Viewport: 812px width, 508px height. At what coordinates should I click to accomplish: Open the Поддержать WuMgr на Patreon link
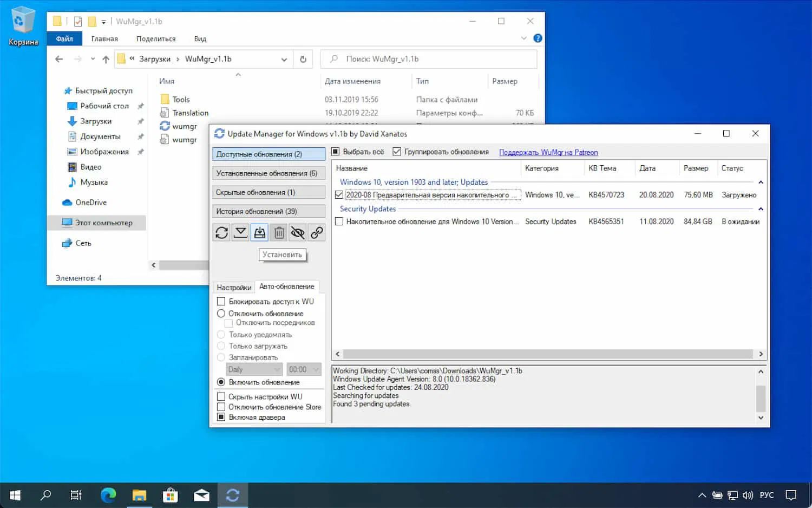click(548, 152)
